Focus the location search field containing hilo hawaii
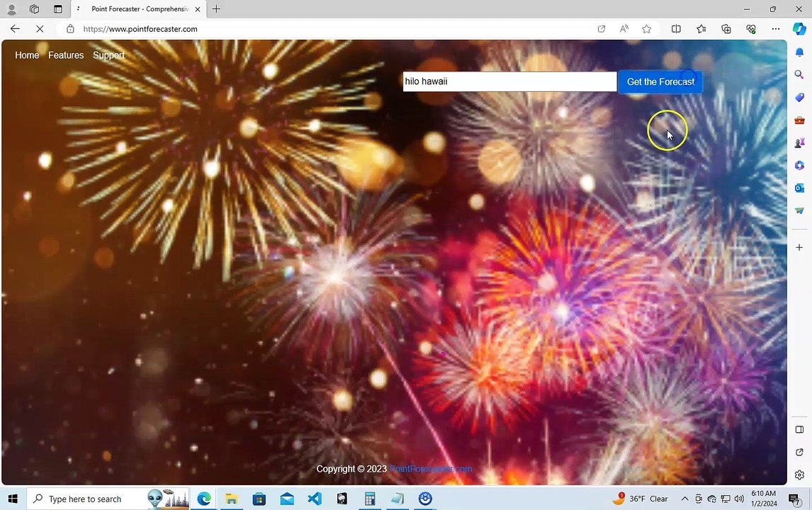This screenshot has width=812, height=510. (509, 81)
